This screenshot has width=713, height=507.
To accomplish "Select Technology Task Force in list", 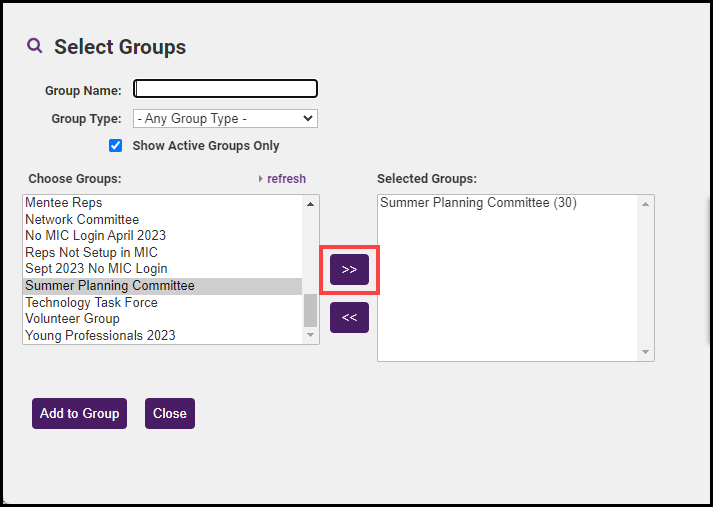I will click(x=91, y=302).
